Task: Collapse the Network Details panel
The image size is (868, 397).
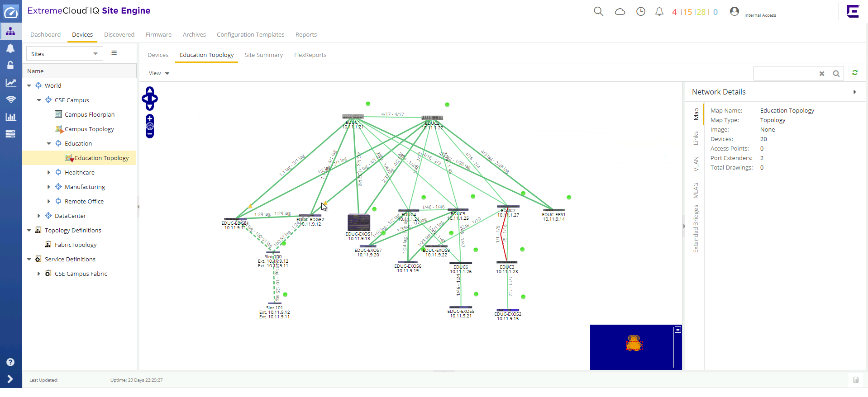Action: [x=854, y=92]
